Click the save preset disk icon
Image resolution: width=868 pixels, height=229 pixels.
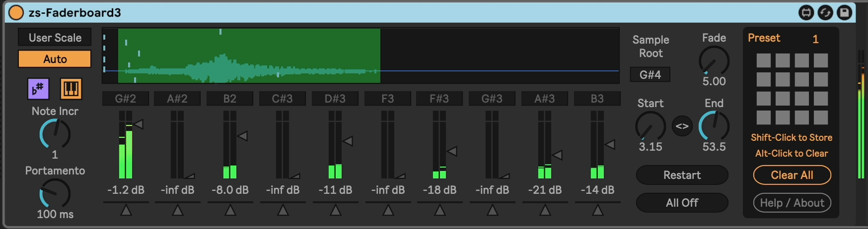point(845,12)
